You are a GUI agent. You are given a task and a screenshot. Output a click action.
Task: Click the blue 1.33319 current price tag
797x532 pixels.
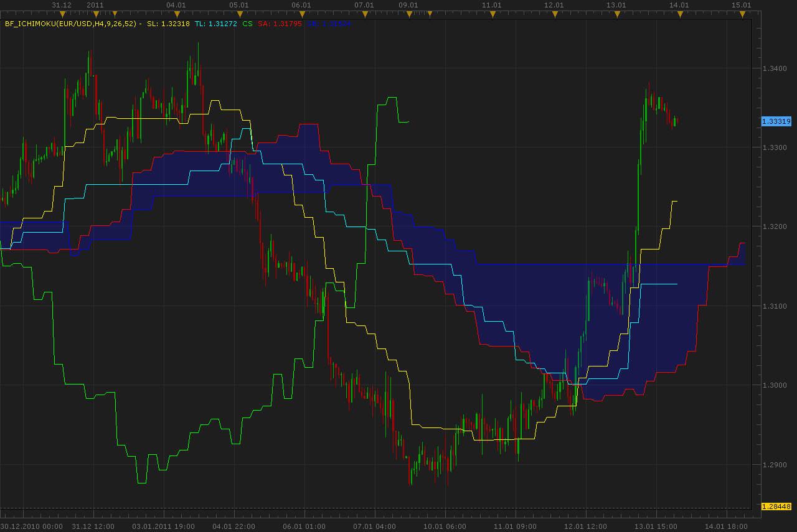pyautogui.click(x=776, y=121)
